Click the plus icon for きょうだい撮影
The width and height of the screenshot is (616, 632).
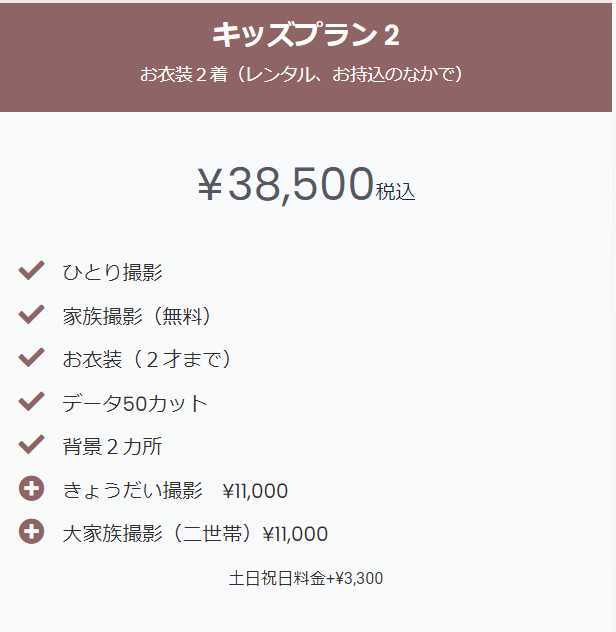pyautogui.click(x=31, y=489)
